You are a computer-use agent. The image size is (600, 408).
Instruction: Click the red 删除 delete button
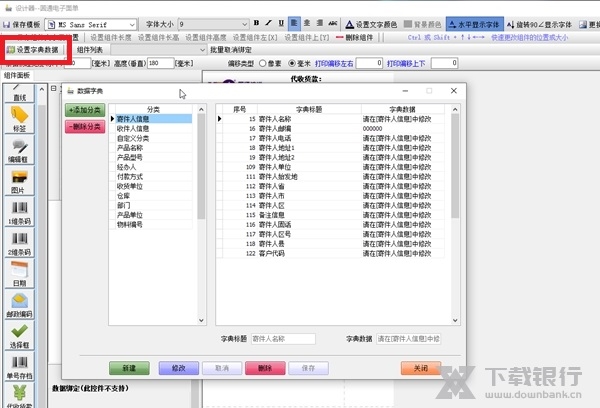pyautogui.click(x=265, y=368)
